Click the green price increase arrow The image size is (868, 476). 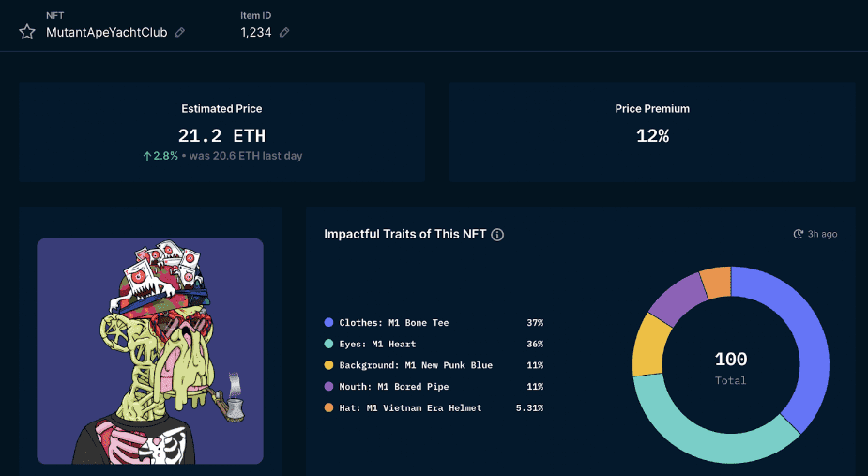pyautogui.click(x=146, y=156)
